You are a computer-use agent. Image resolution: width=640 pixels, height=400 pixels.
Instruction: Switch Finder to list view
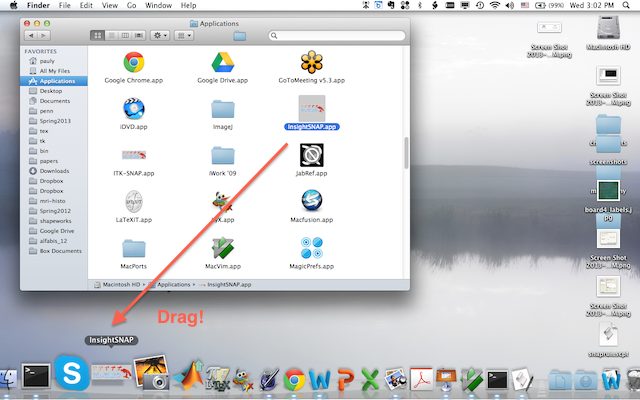[111, 36]
